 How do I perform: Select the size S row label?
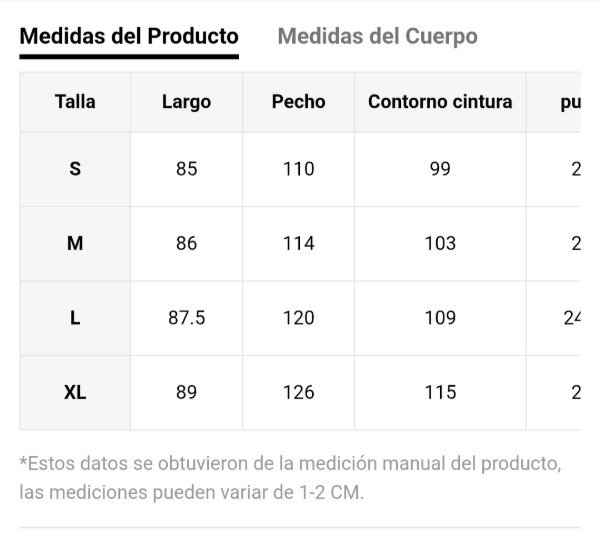click(75, 169)
